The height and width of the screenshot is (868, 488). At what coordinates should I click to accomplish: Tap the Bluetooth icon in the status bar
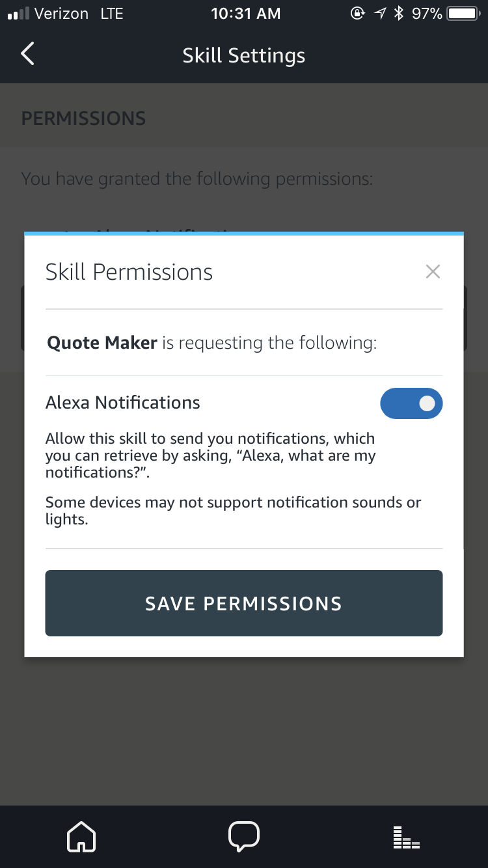click(x=398, y=12)
